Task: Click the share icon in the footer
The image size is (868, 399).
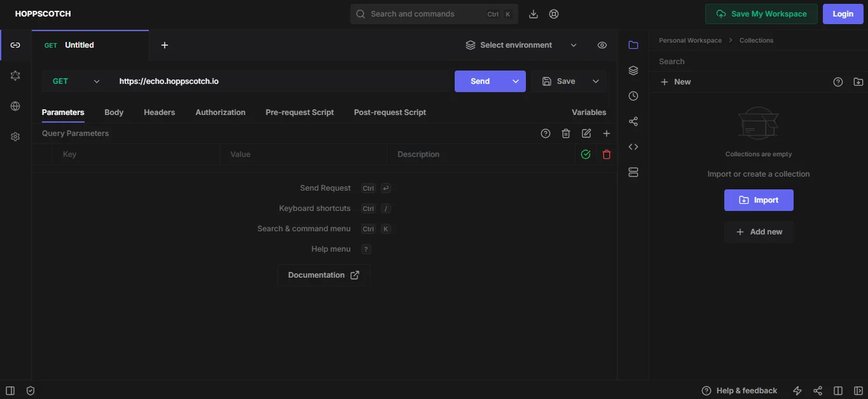Action: tap(818, 391)
